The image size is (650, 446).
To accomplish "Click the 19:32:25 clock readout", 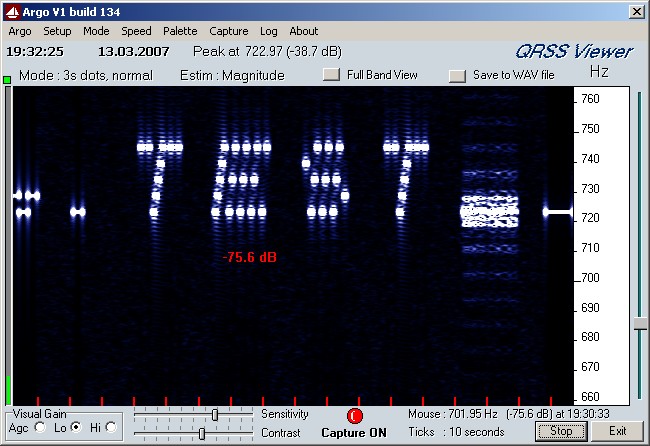I will coord(35,52).
